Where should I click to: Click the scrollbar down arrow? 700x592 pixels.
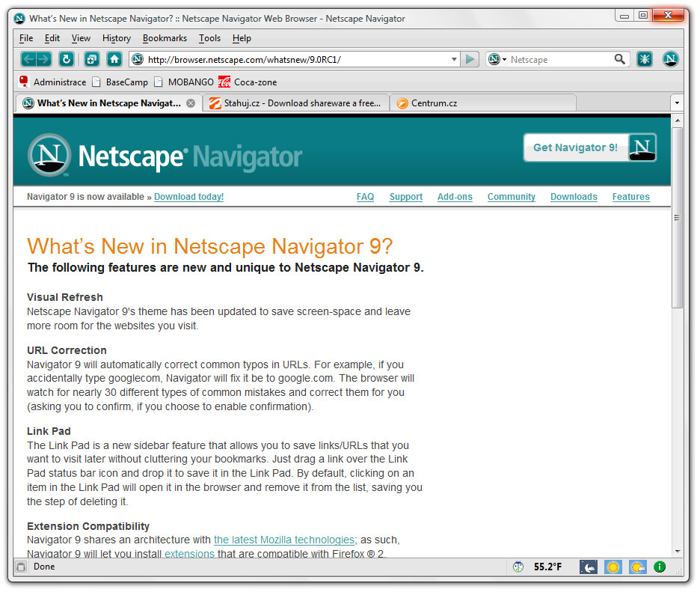pos(678,552)
